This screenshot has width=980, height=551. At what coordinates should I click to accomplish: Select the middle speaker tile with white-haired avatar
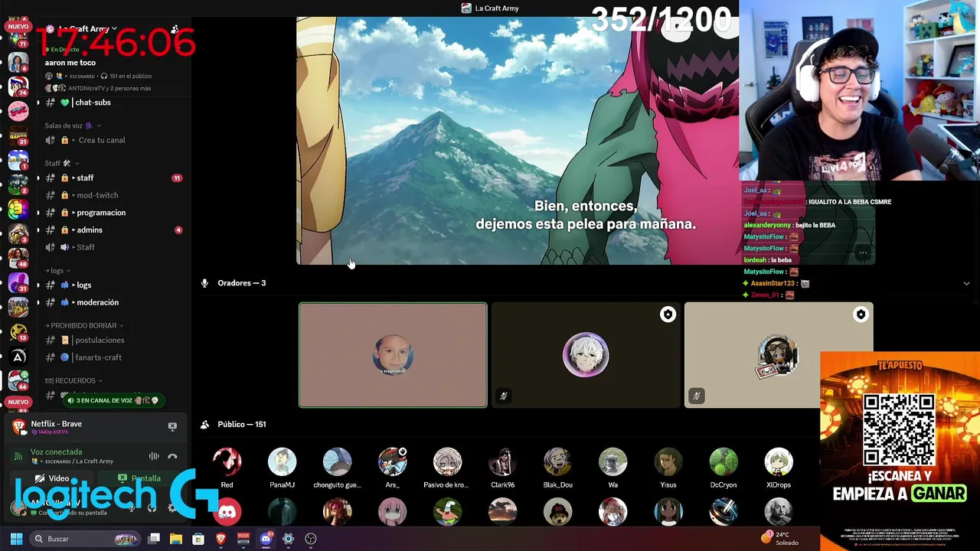coord(586,355)
